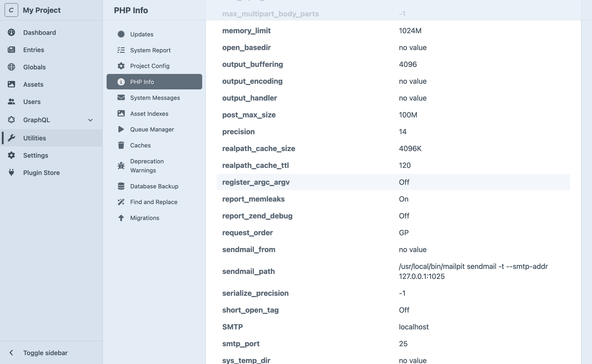Viewport: 592px width, 364px height.
Task: Open System Messages utility
Action: (154, 98)
